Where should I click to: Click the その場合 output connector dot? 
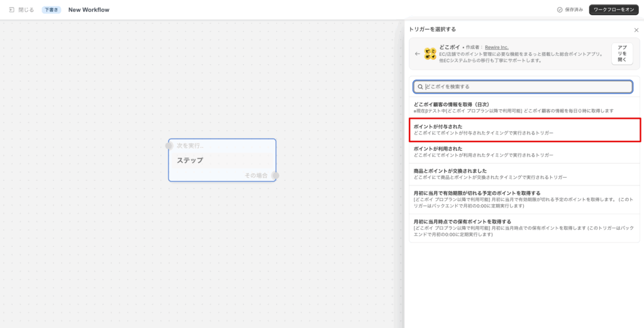pyautogui.click(x=275, y=175)
